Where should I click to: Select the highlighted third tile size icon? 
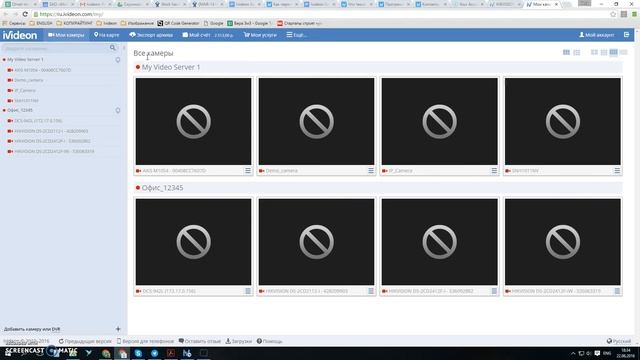[613, 52]
